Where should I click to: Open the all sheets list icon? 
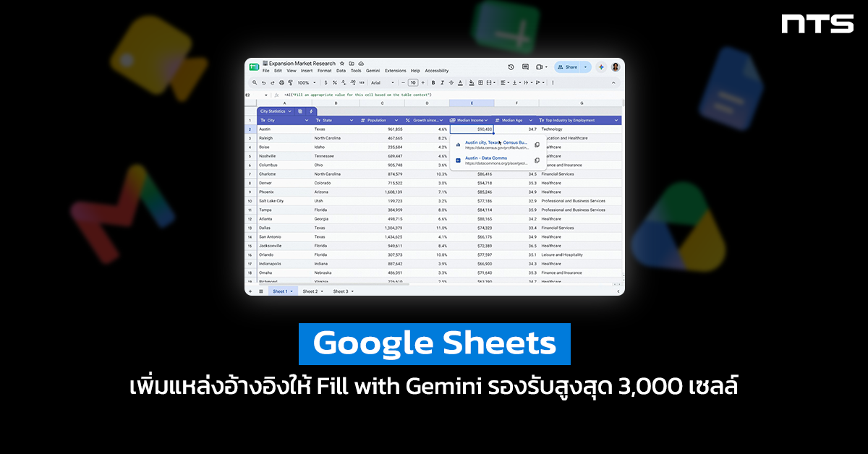tap(261, 291)
